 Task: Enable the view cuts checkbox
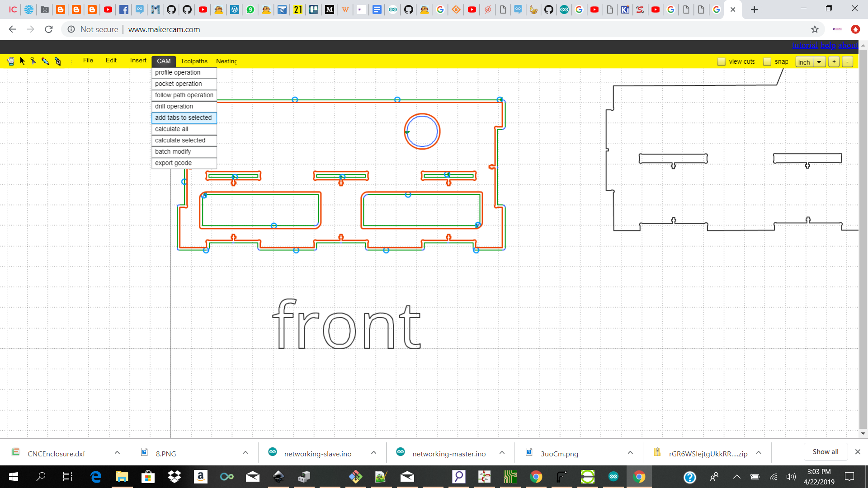pos(722,61)
